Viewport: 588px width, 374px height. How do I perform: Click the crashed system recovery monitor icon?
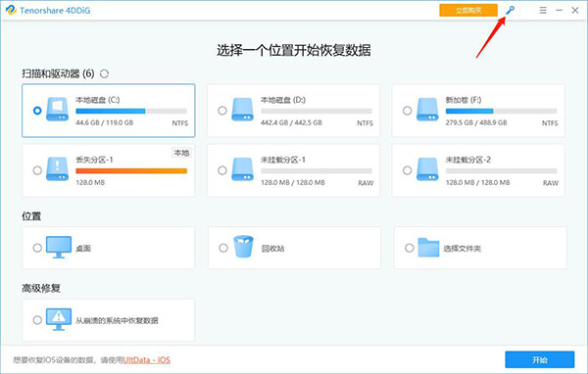59,319
